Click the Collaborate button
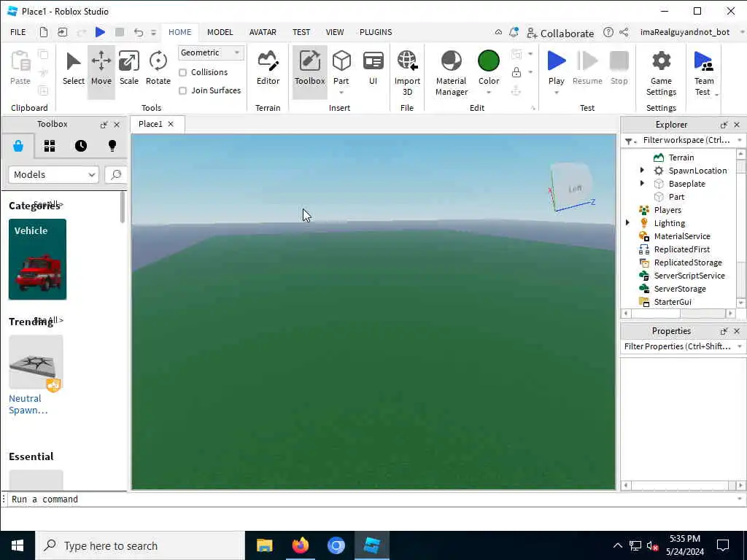This screenshot has width=747, height=560. coord(560,33)
